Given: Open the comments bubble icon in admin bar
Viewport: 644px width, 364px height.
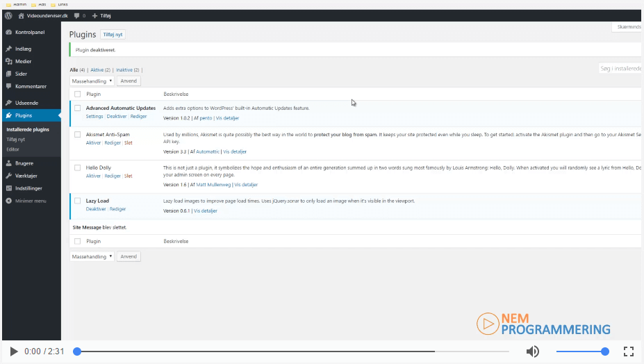Looking at the screenshot, I should 76,15.
